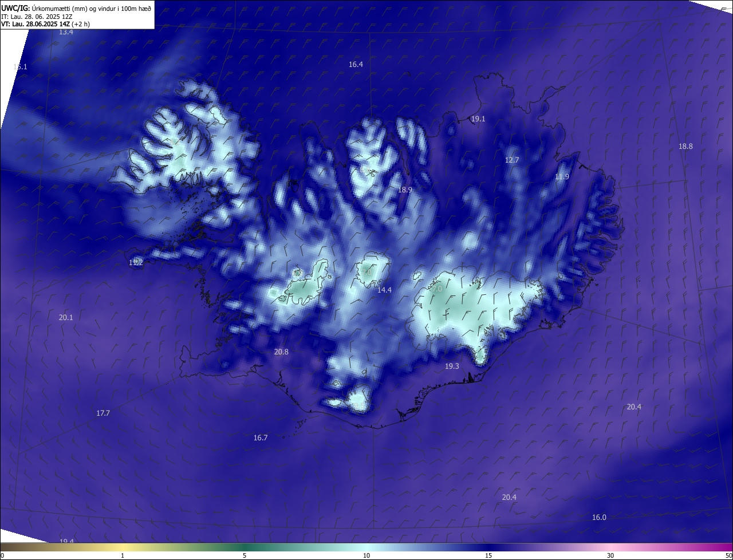
Task: Click the 11.9 value label
Action: pyautogui.click(x=562, y=177)
